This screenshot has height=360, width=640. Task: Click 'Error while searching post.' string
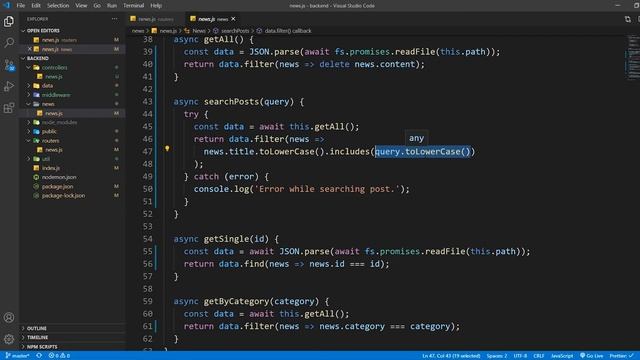pos(327,189)
